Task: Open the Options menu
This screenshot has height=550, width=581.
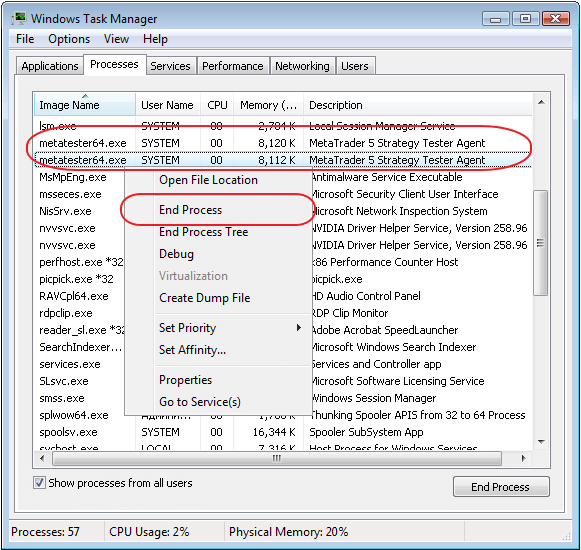Action: pos(69,39)
